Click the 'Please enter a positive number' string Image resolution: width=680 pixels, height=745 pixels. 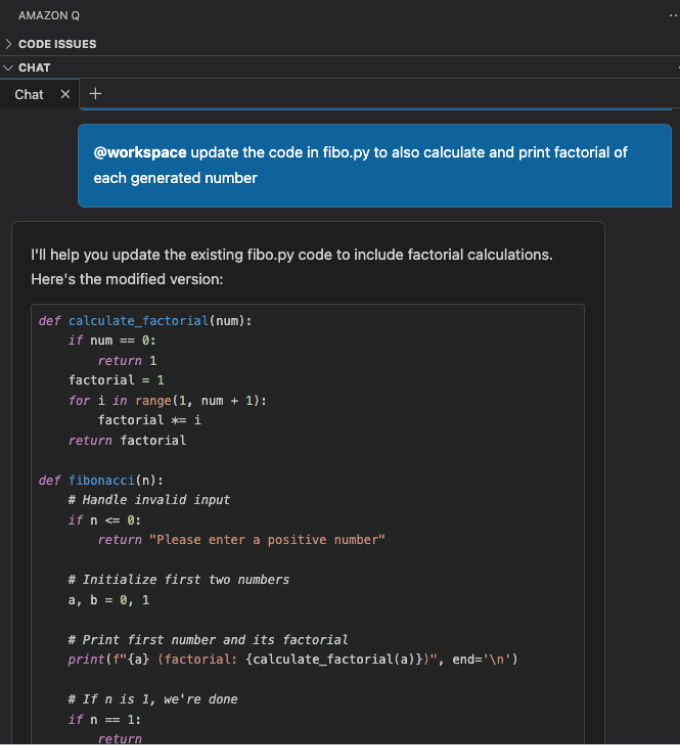[x=267, y=540]
